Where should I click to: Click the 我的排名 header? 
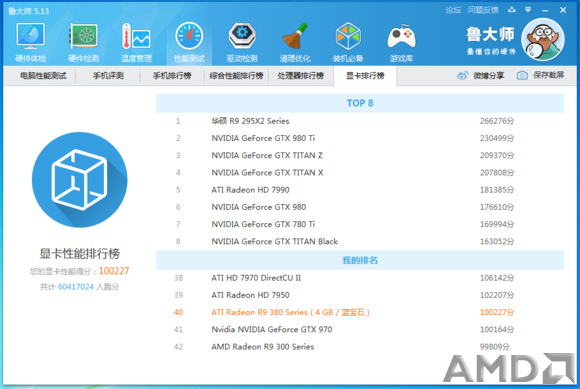360,260
